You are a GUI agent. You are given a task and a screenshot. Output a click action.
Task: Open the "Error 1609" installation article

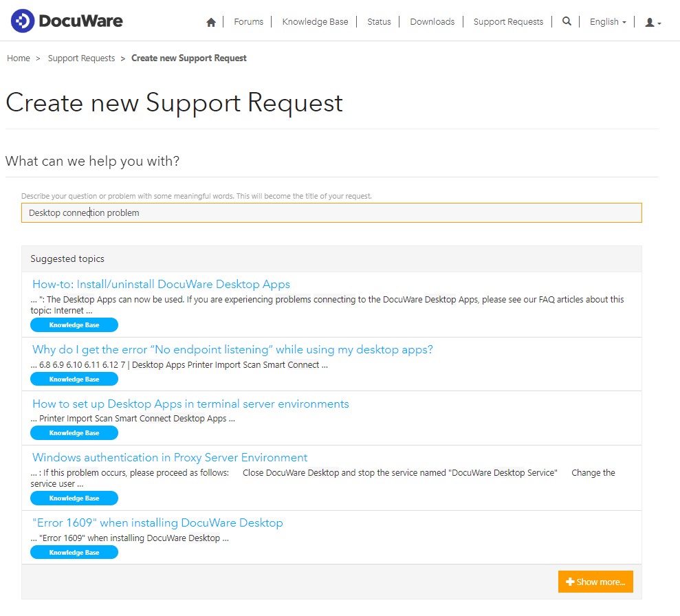[x=157, y=523]
